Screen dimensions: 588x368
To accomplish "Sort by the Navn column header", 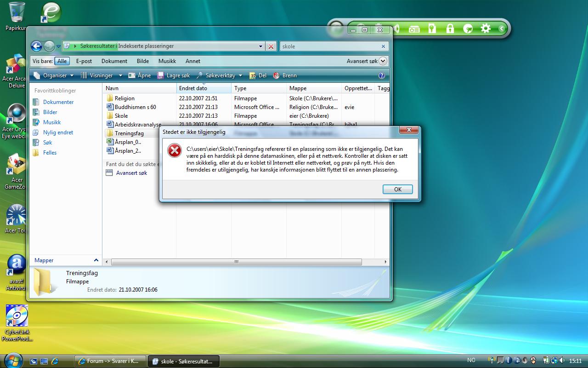I will tap(140, 88).
